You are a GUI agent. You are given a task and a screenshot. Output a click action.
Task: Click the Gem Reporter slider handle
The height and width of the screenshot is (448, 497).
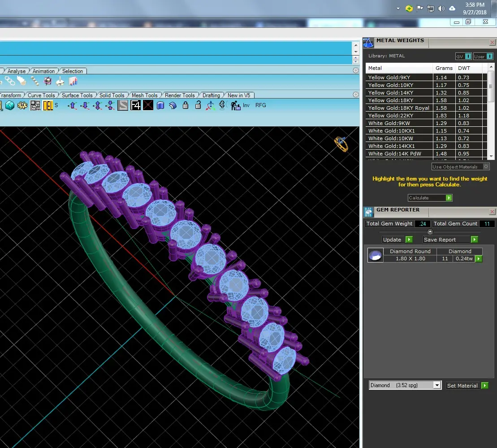click(430, 232)
